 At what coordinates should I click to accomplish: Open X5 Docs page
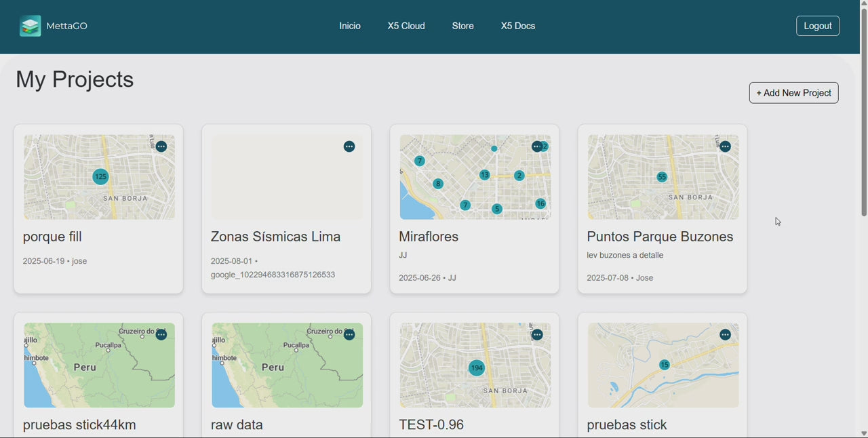point(518,26)
